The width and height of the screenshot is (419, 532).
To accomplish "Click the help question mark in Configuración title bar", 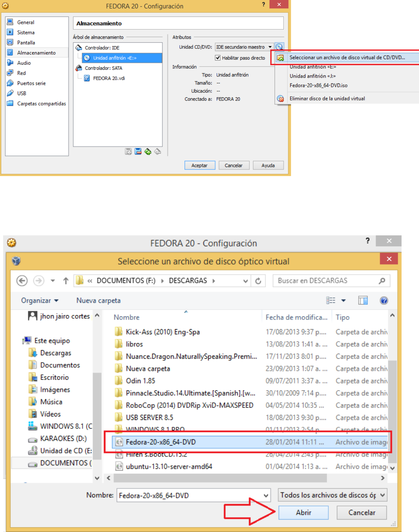I will click(264, 5).
